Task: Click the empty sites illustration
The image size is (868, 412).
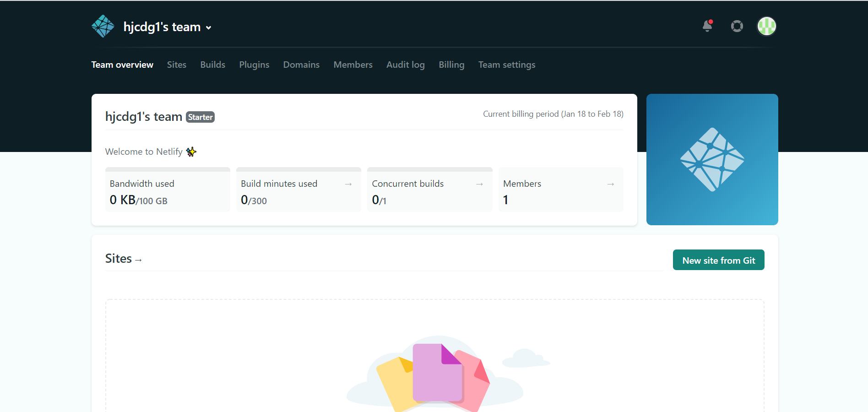Action: tap(448, 374)
